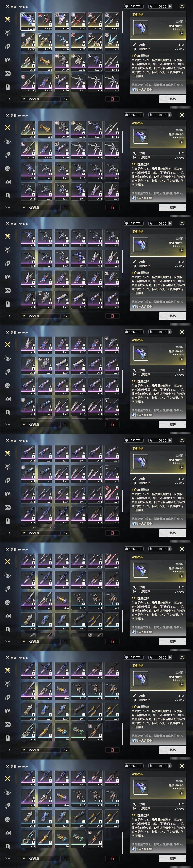Click the red trash delete icon in topmost panel
This screenshot has height=868, width=193.
point(112,99)
